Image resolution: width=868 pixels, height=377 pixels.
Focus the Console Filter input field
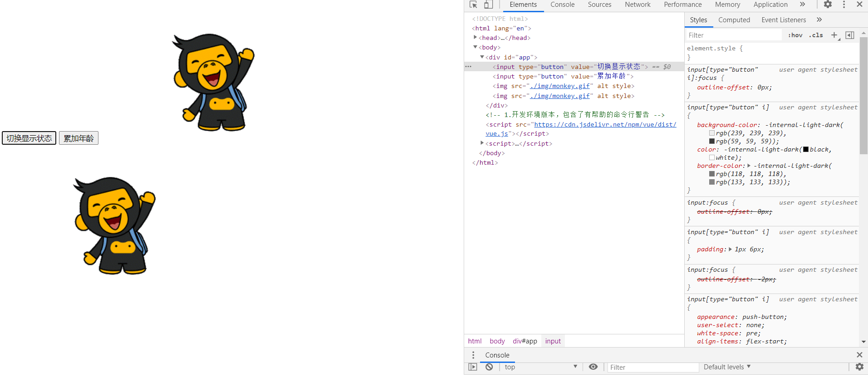click(653, 367)
